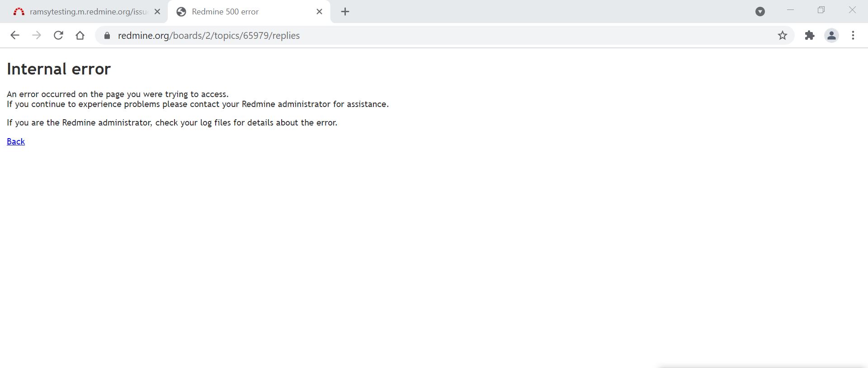Bookmark this page with the star
Image resolution: width=868 pixels, height=368 pixels.
coord(783,35)
